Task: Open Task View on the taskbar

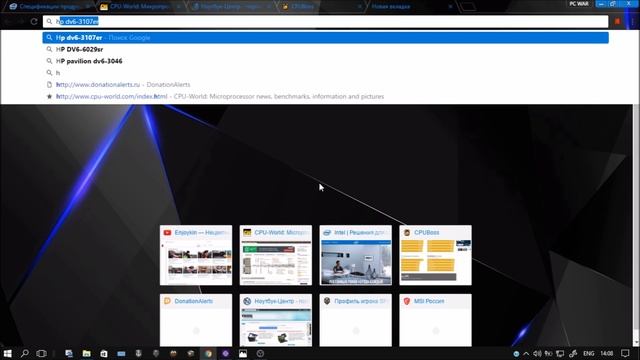Action: (x=41, y=353)
